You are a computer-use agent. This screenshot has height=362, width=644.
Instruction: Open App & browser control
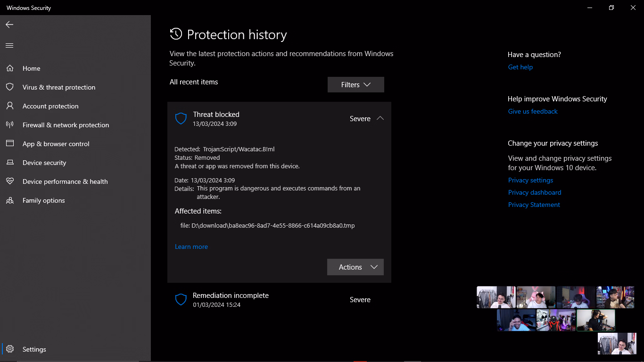coord(75,144)
